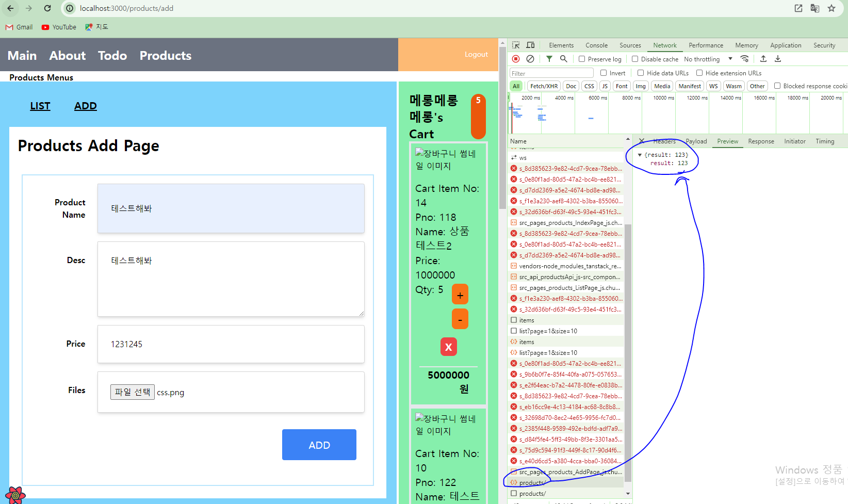
Task: Click the blue ADD submit button
Action: (319, 445)
